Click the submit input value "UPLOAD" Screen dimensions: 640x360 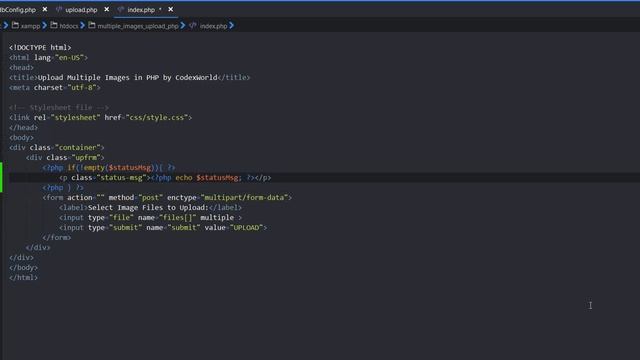click(x=246, y=228)
